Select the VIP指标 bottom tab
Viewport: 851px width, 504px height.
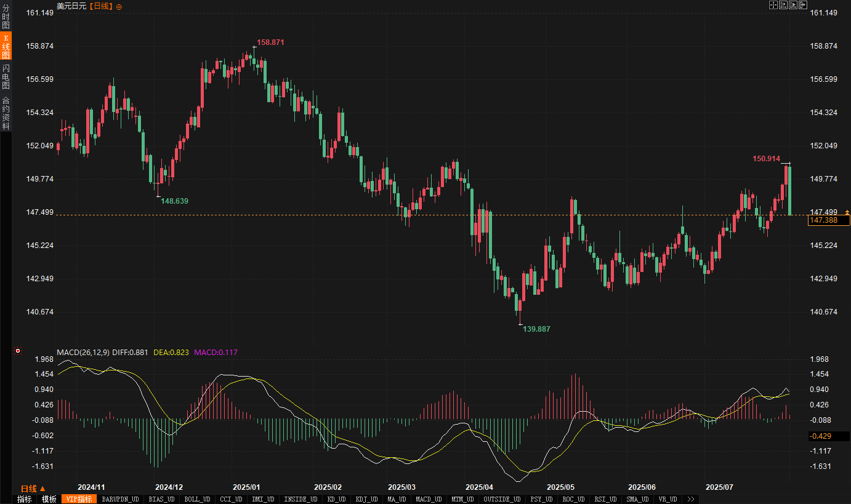(79, 499)
